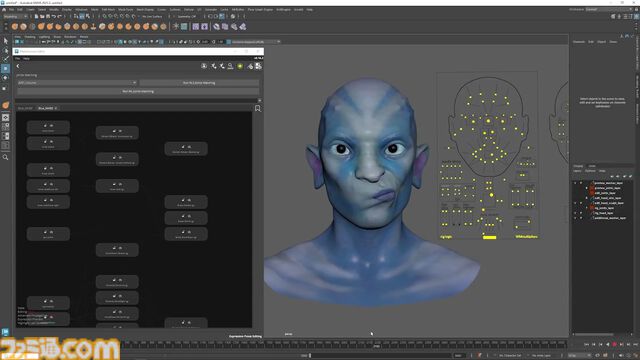Open the Workspace dropdown at top right
This screenshot has width=640, height=360.
click(x=610, y=9)
